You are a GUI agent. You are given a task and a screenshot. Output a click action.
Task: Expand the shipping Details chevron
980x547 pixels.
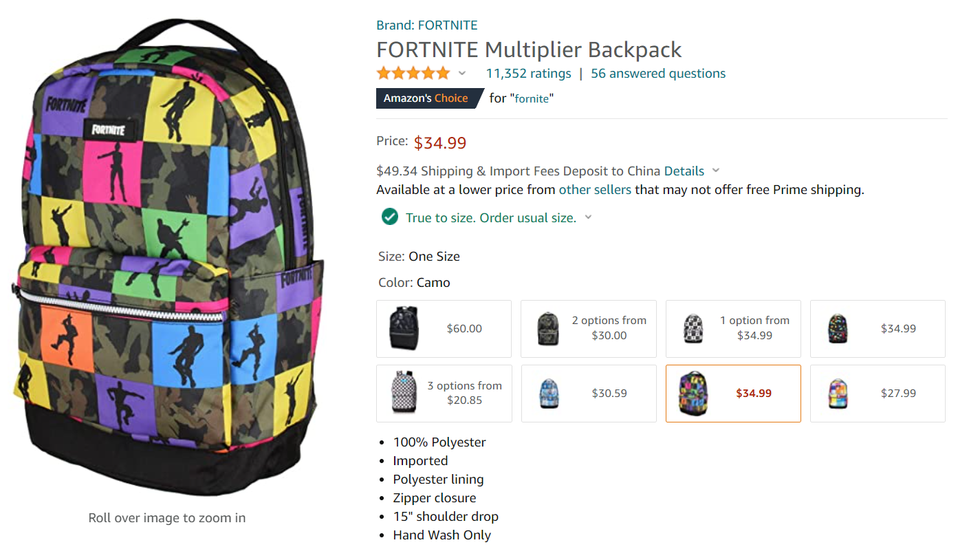tap(716, 171)
